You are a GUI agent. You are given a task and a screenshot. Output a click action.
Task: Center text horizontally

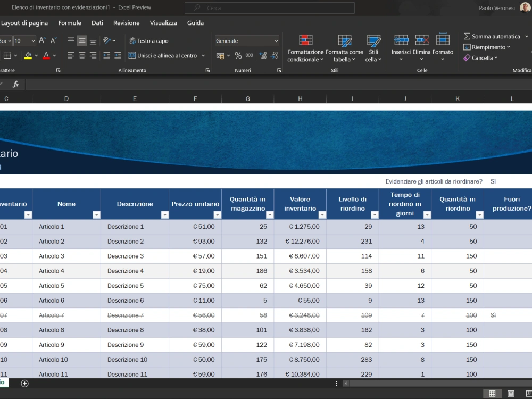click(x=82, y=55)
